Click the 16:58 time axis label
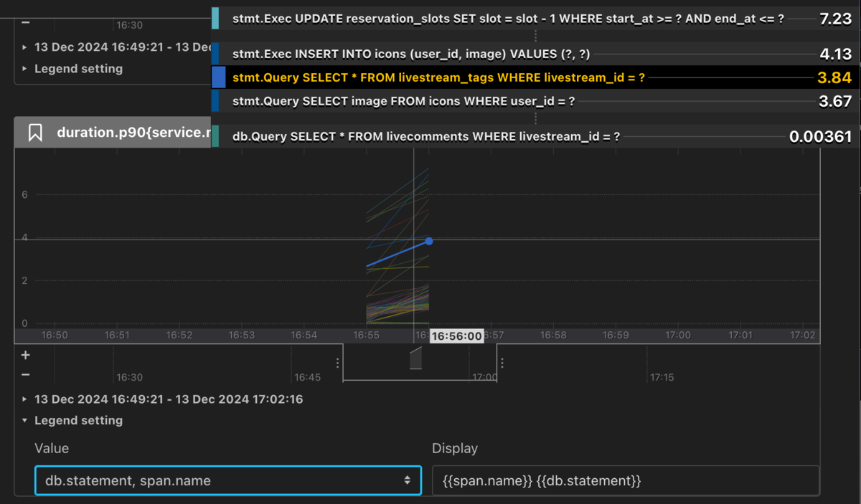The image size is (861, 504). [x=553, y=335]
